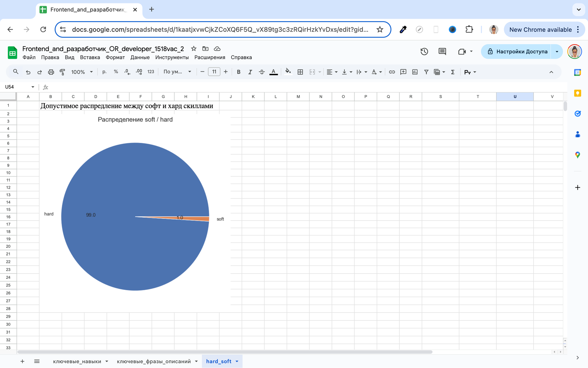Insert a link

point(392,72)
